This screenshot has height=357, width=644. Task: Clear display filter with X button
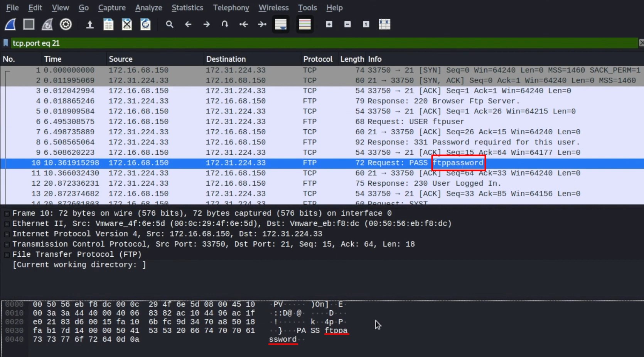[641, 43]
